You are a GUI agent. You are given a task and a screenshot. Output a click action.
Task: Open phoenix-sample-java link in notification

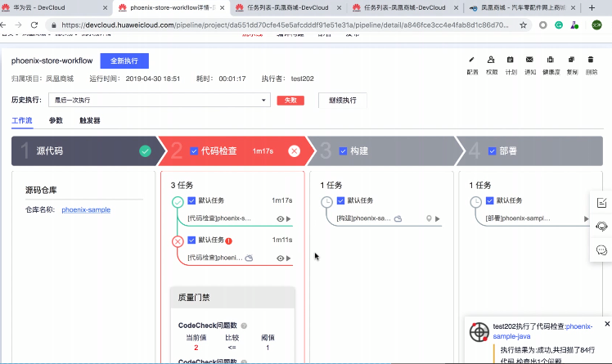pos(542,331)
